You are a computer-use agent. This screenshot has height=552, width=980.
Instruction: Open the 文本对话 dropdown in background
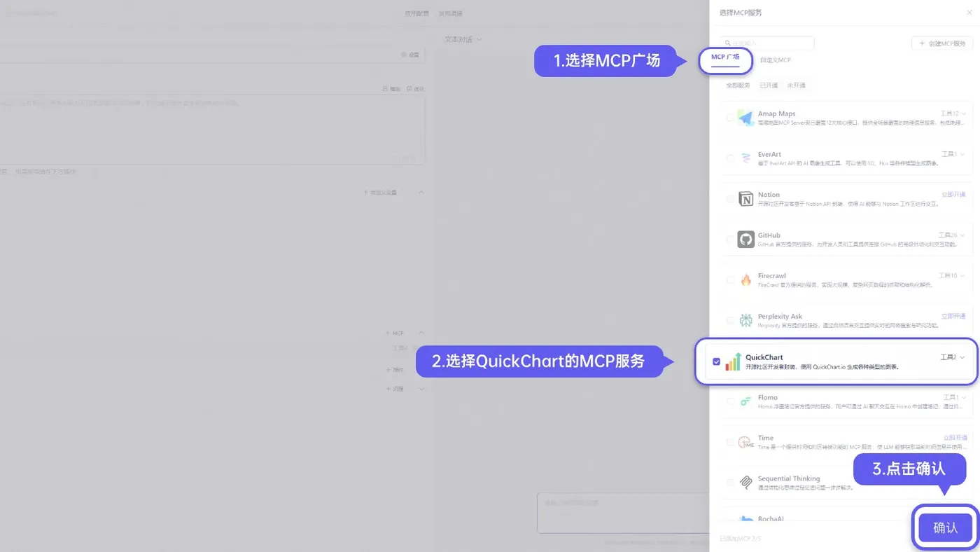point(463,39)
